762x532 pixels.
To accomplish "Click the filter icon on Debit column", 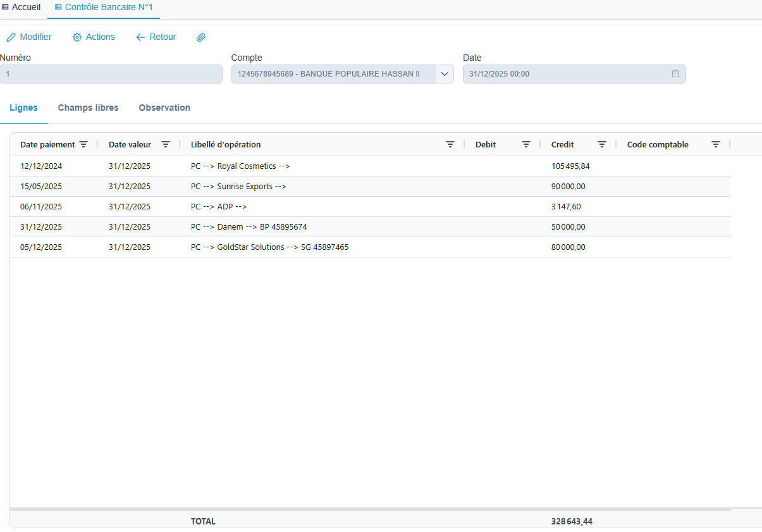I will click(525, 144).
